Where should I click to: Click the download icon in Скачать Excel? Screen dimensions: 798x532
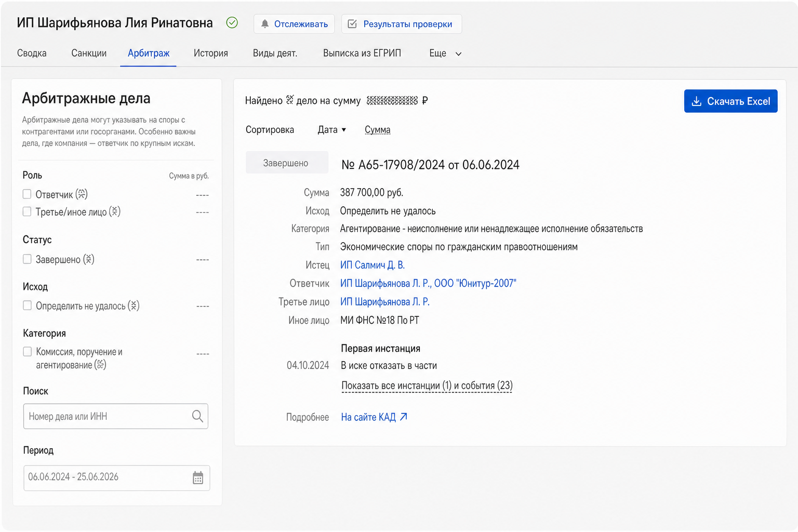point(697,101)
